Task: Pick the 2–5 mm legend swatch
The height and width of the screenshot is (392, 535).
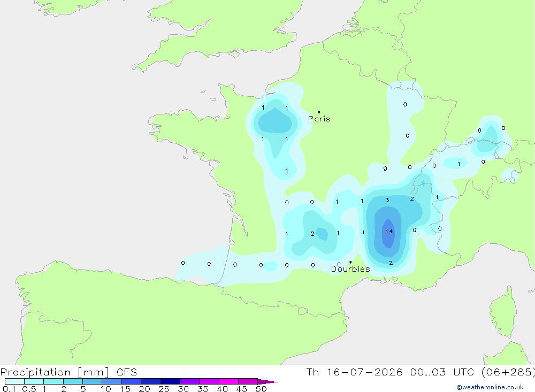Action: pos(73,381)
